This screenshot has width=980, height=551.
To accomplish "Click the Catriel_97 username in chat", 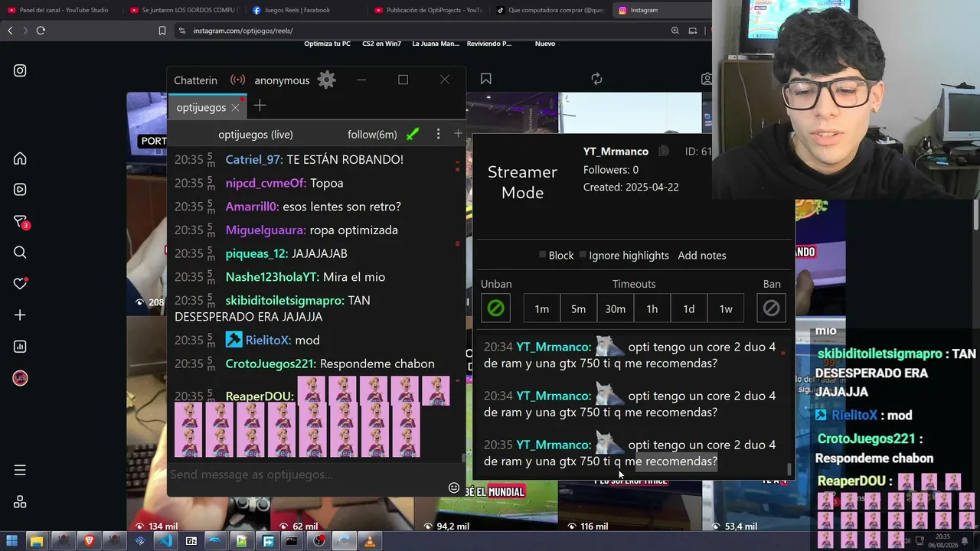I will [x=253, y=159].
